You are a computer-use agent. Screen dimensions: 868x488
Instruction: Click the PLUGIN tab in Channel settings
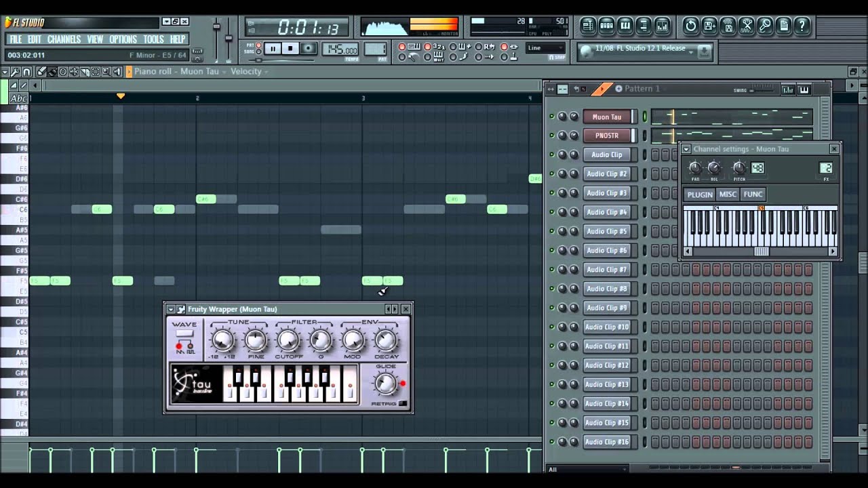(700, 195)
